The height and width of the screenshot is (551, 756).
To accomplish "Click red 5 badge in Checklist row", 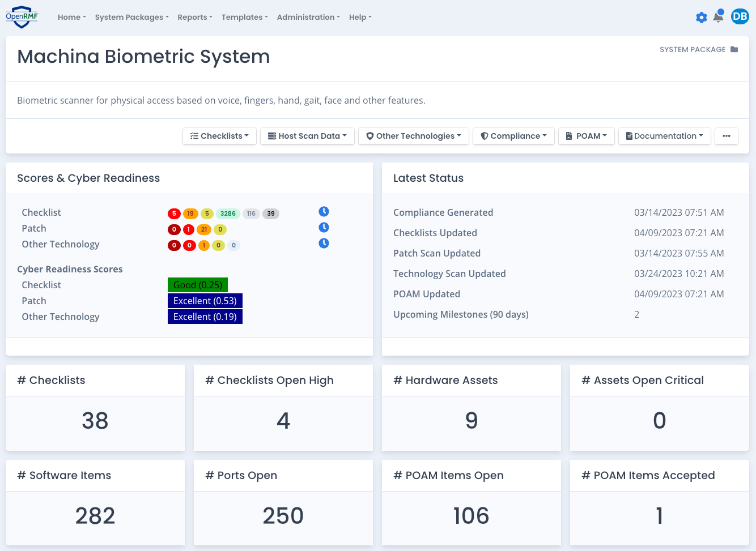I will (174, 213).
